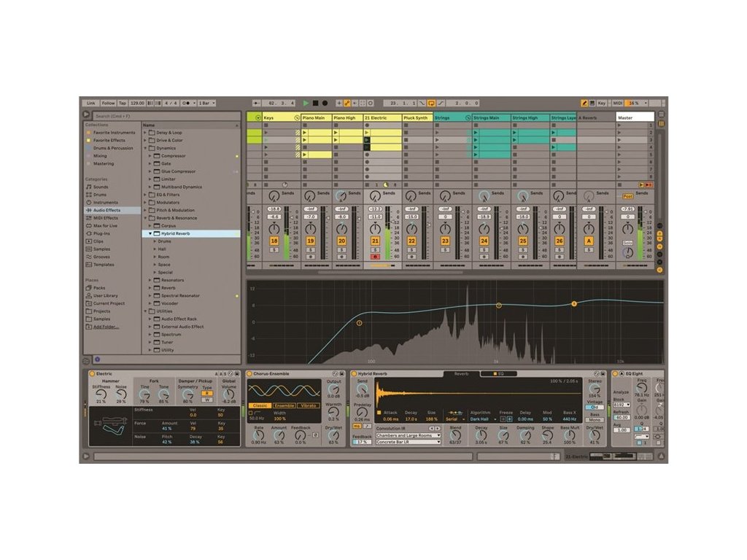
Task: Click the Sounds category icon in browser
Action: click(x=88, y=187)
